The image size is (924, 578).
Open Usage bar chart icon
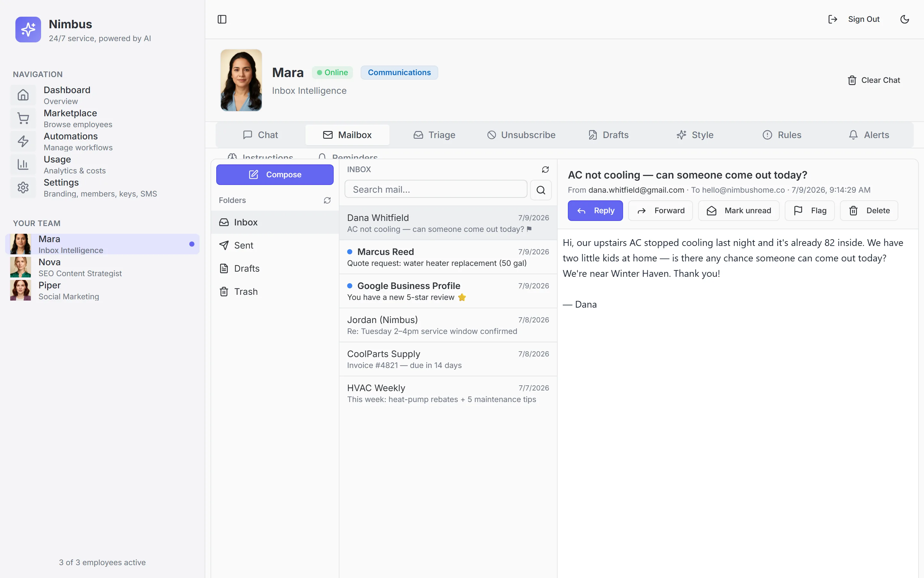23,164
